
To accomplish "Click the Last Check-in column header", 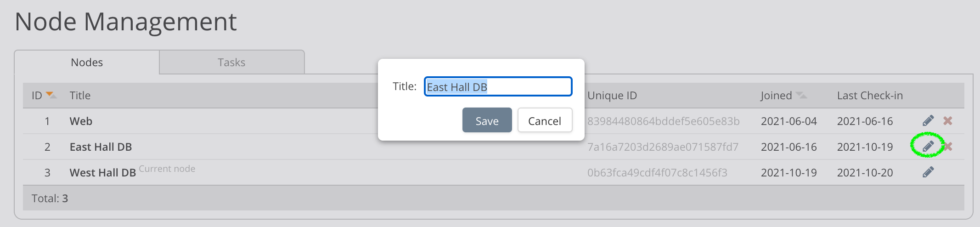I will (869, 96).
